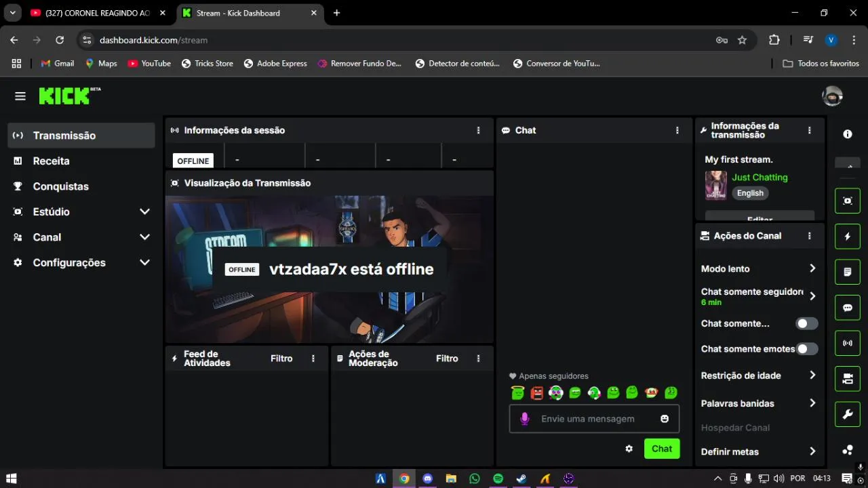The height and width of the screenshot is (488, 868).
Task: Open Chat somente seguidores settings arrow
Action: click(812, 296)
